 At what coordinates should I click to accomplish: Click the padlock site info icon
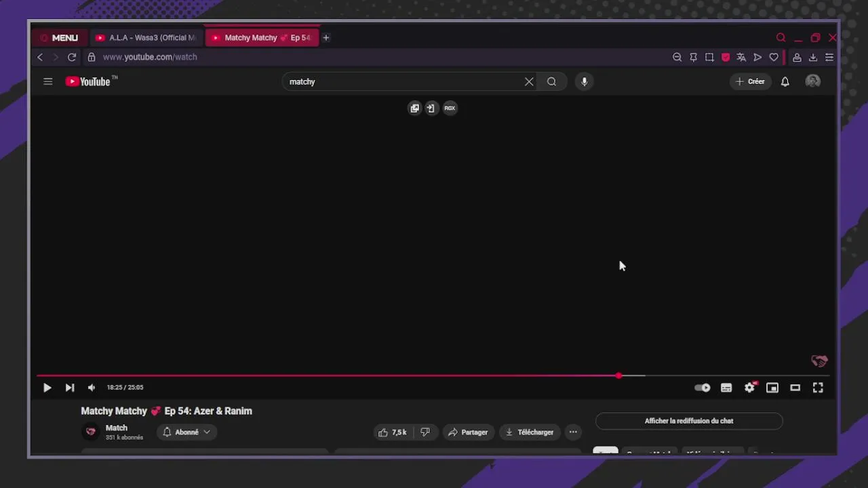point(92,58)
